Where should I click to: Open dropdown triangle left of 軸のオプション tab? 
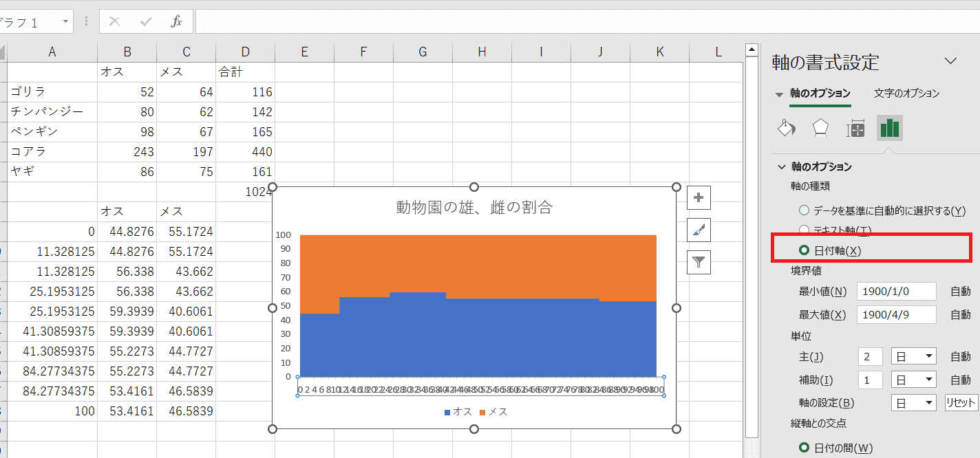tap(779, 94)
